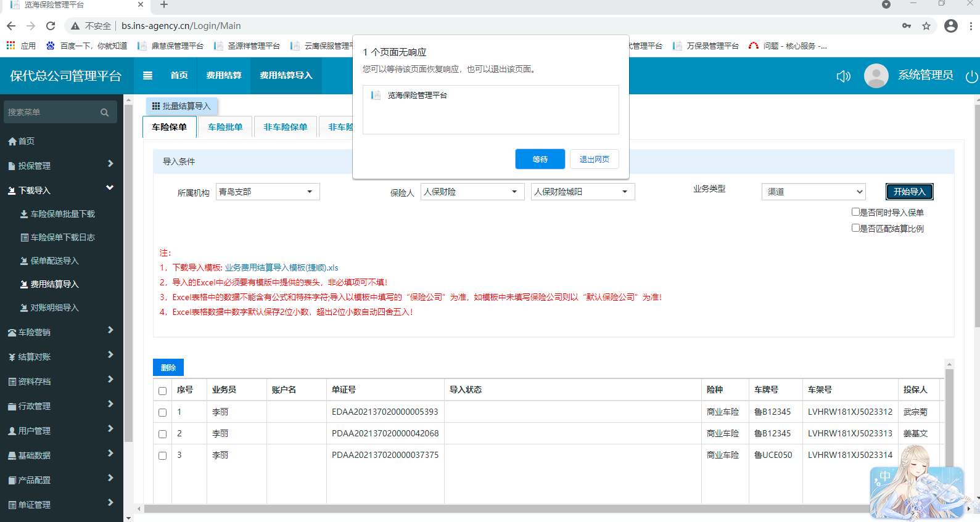Screen dimensions: 980x522
Task: Expand the 投保管理 sidebar menu
Action: coord(60,166)
